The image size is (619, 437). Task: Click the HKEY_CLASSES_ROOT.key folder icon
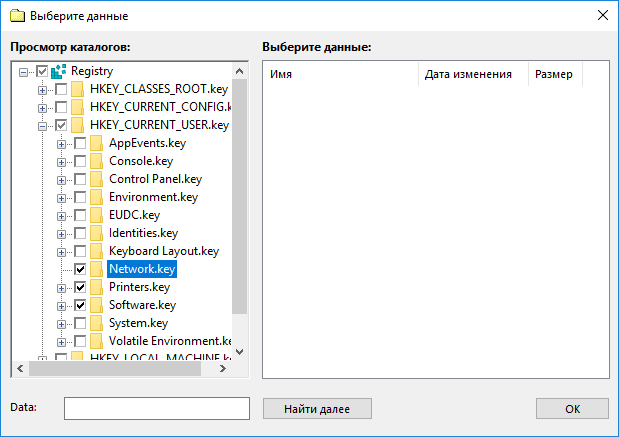77,89
